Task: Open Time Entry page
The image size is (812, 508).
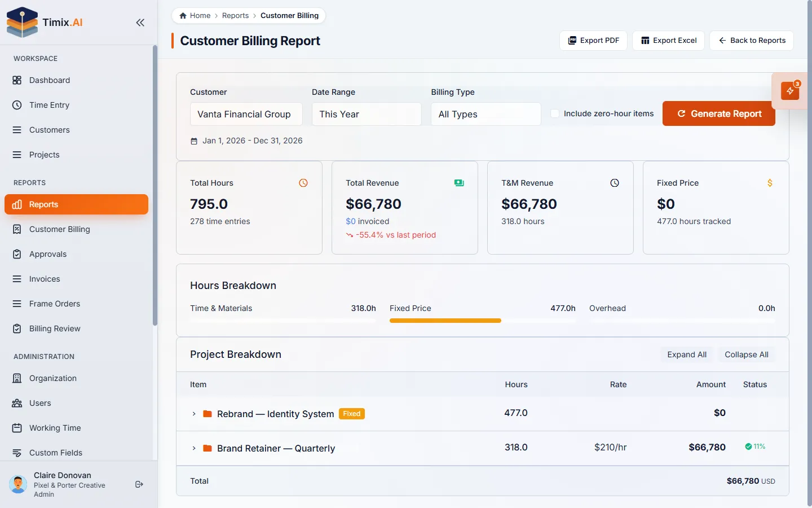Action: coord(76,105)
